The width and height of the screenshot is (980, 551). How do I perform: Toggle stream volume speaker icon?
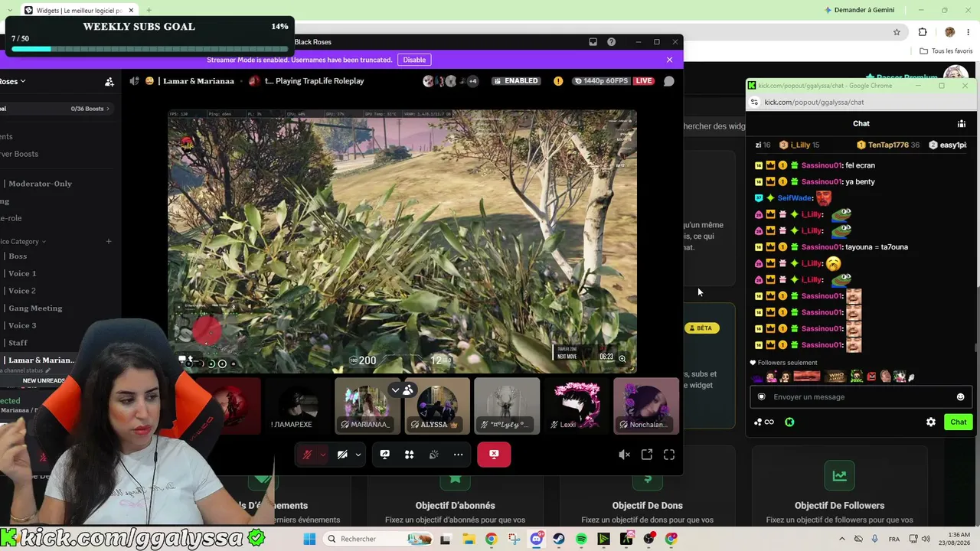tap(624, 455)
